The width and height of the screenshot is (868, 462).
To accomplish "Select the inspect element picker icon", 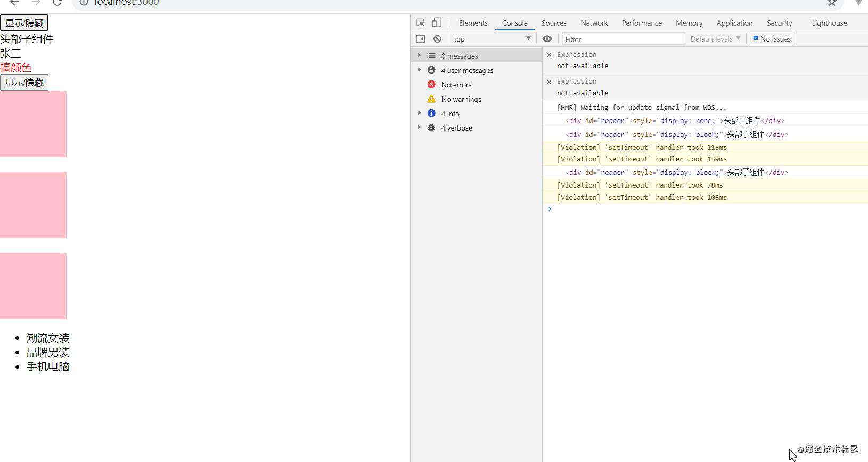I will 421,22.
